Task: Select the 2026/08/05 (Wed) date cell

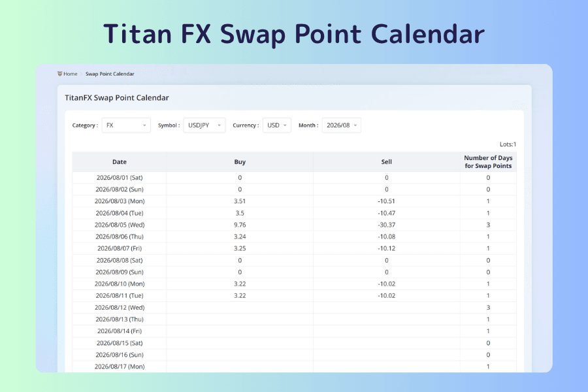Action: coord(120,225)
